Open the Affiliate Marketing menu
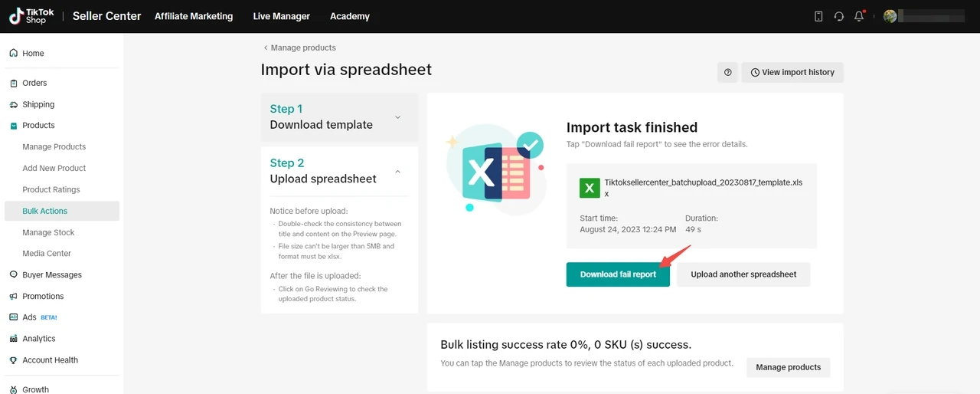 tap(194, 16)
